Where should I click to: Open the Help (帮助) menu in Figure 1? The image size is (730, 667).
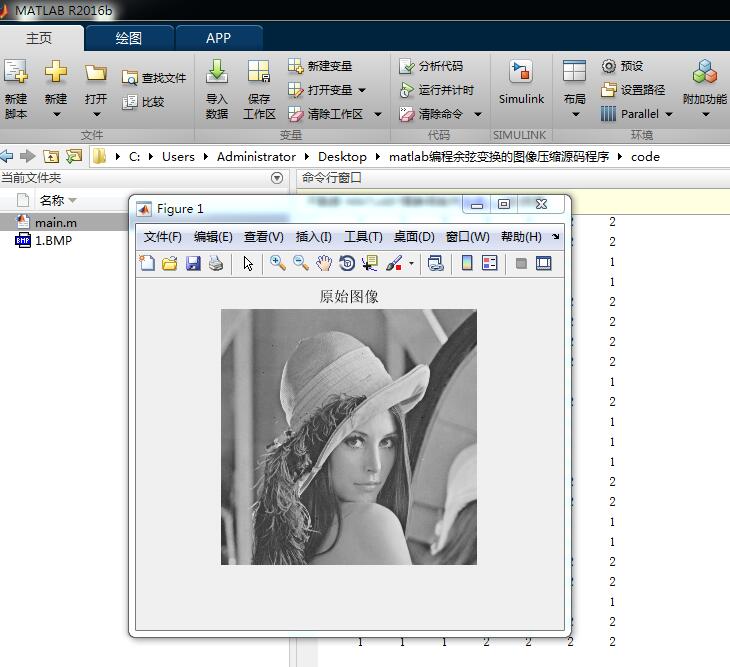click(x=521, y=237)
